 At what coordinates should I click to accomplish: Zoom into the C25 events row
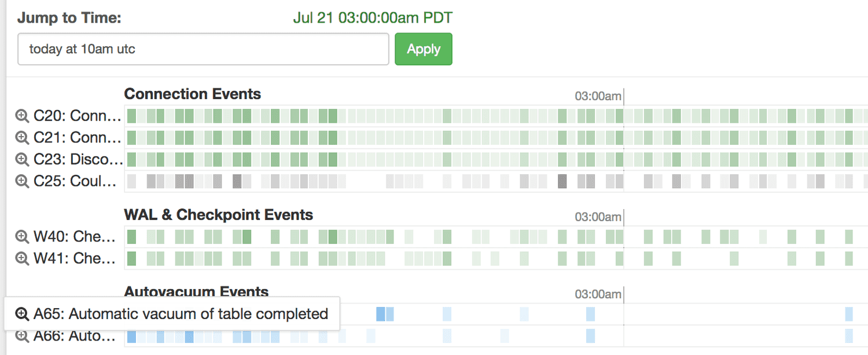pos(21,181)
